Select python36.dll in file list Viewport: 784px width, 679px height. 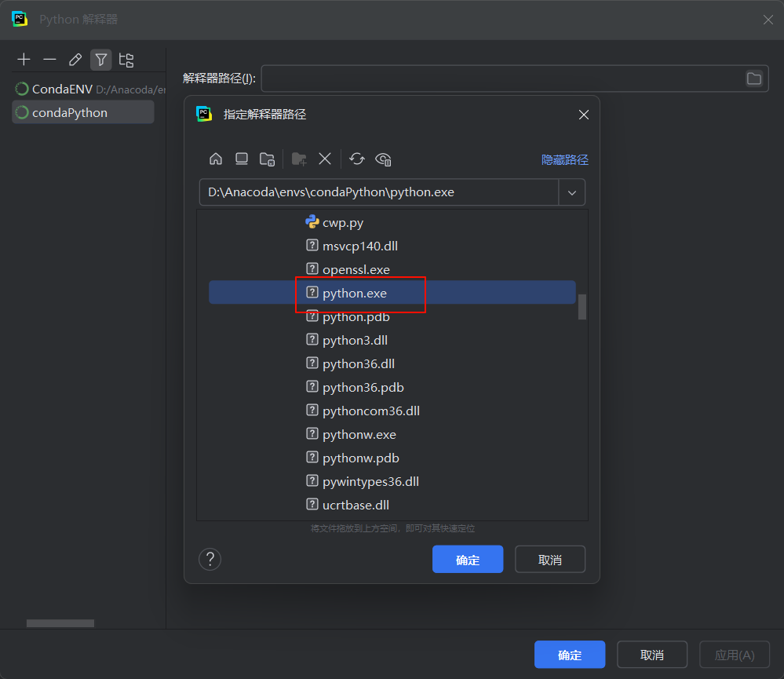392,363
